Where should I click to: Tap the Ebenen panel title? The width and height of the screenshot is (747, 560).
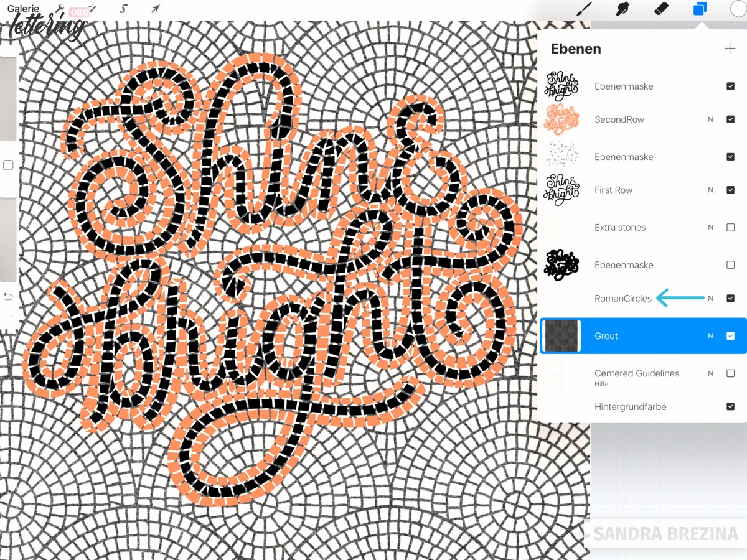point(576,49)
